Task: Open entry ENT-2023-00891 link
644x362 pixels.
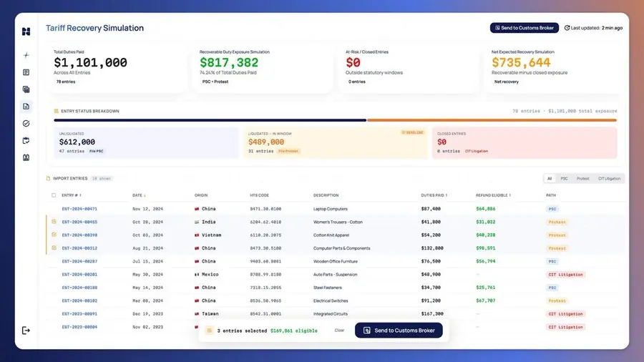Action: (x=79, y=314)
